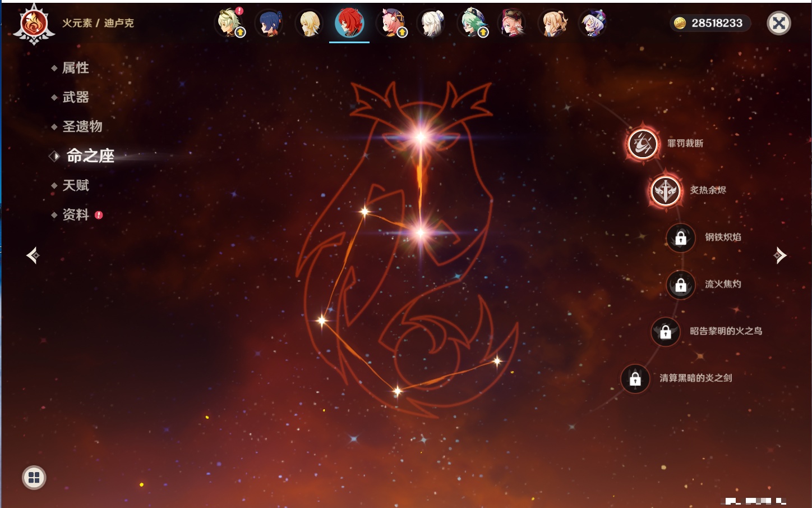This screenshot has height=508, width=812.
Task: Open the 资料 profile page
Action: coord(75,214)
